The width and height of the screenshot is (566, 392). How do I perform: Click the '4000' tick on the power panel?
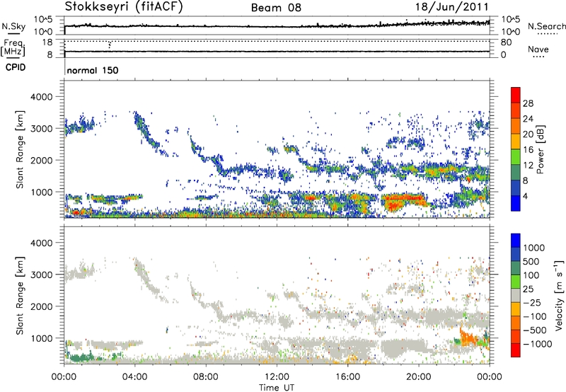pyautogui.click(x=41, y=97)
